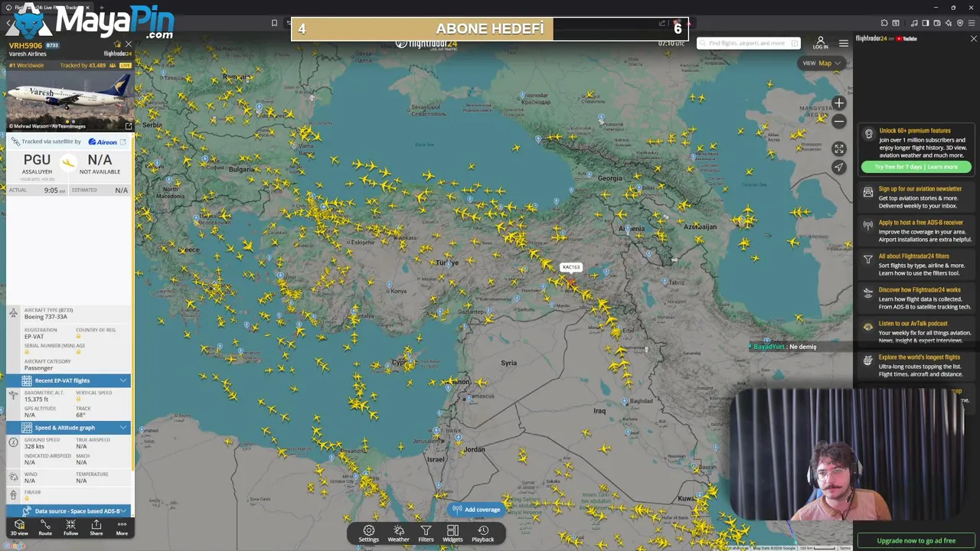980x551 pixels.
Task: Open Aireon external link icon
Action: 122,142
